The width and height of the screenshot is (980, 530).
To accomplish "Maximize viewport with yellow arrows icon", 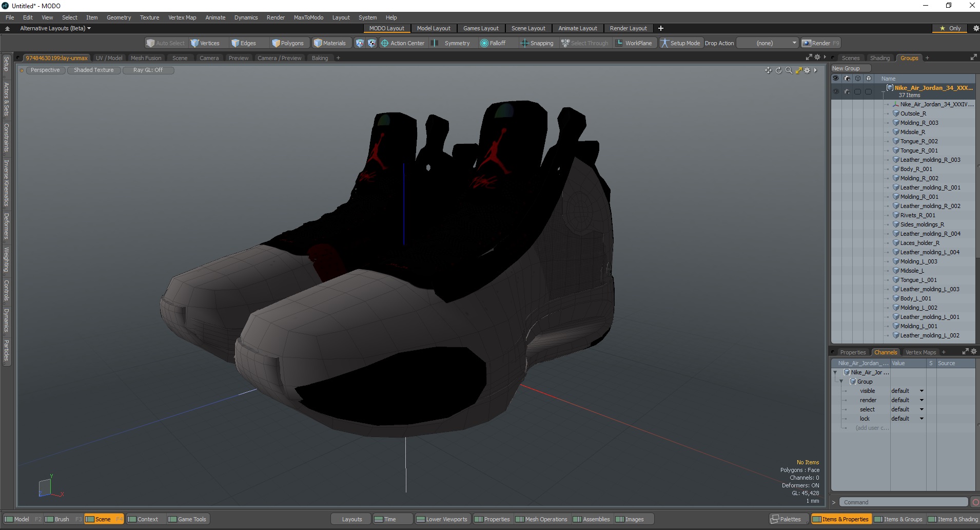I will tap(798, 70).
